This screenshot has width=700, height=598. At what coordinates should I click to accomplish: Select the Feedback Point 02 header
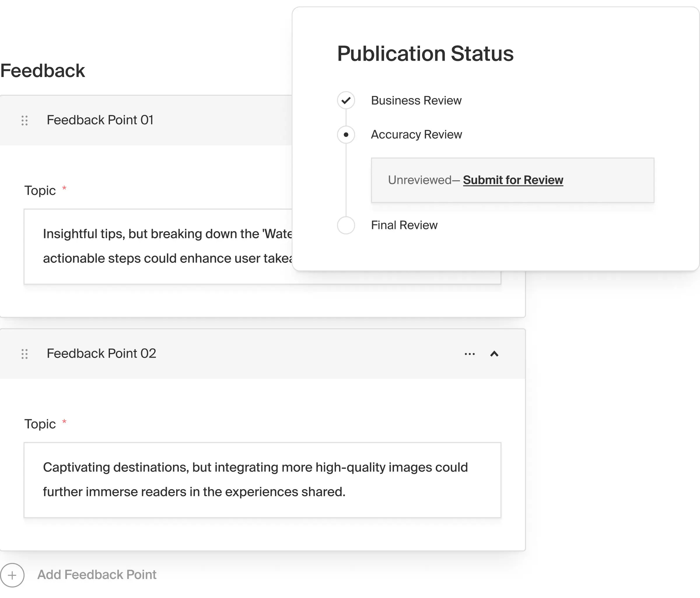(x=101, y=354)
